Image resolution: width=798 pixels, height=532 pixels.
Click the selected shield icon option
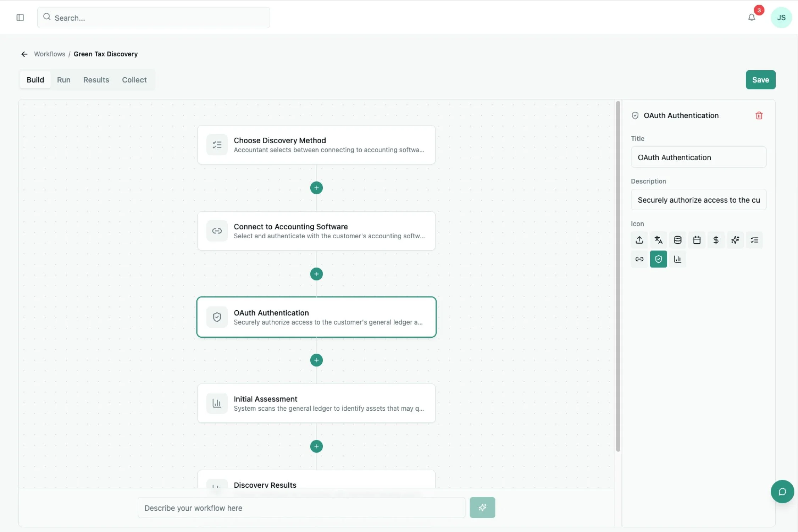pyautogui.click(x=658, y=259)
